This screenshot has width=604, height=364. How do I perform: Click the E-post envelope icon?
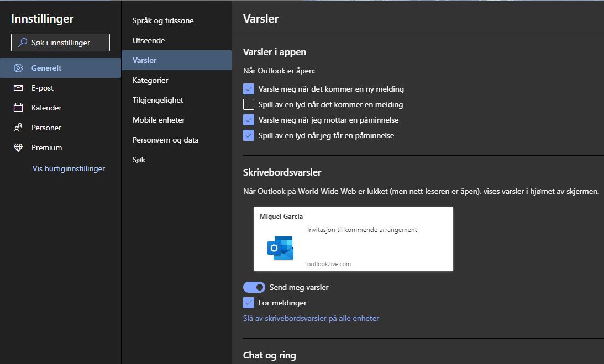[18, 88]
